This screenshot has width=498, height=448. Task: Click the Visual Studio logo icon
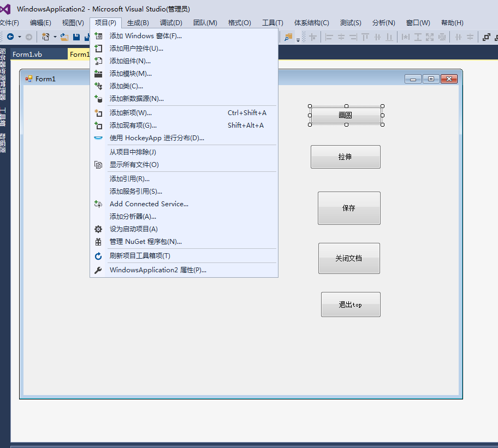point(5,9)
